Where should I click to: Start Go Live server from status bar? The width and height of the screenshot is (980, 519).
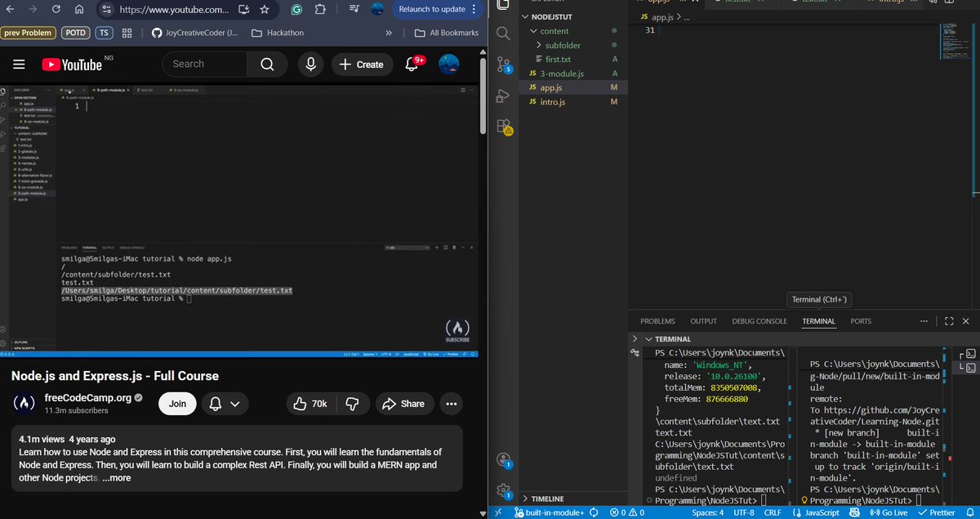(889, 512)
